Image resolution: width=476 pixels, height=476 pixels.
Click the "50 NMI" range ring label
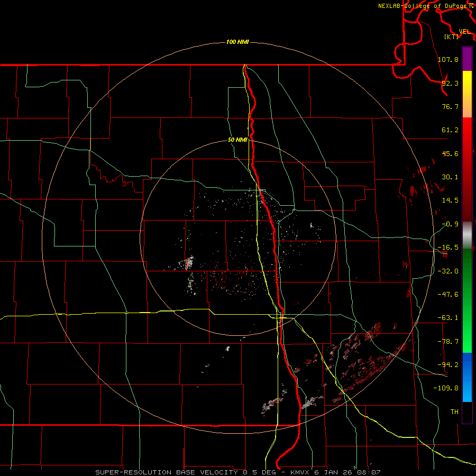[x=237, y=140]
